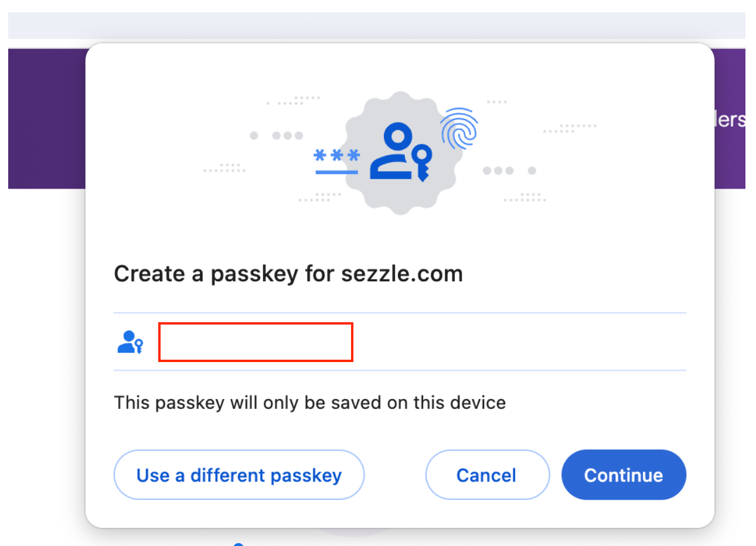The width and height of the screenshot is (756, 546).
Task: Click the blue dot below the dialog
Action: [239, 544]
